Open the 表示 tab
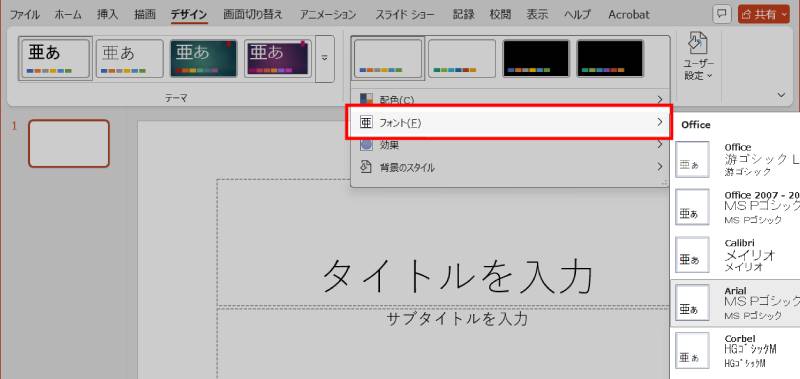The height and width of the screenshot is (379, 800). point(537,14)
